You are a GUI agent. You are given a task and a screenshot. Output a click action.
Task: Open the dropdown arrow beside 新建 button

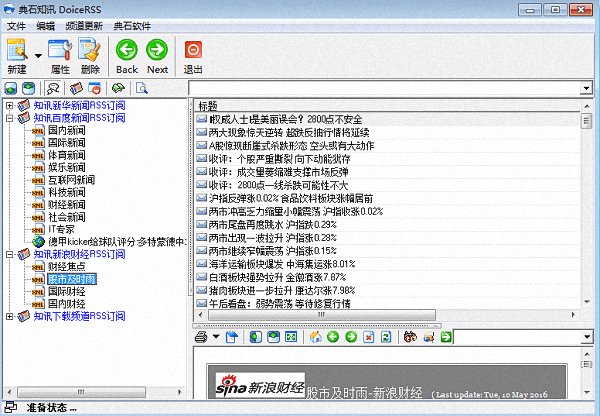(x=38, y=55)
